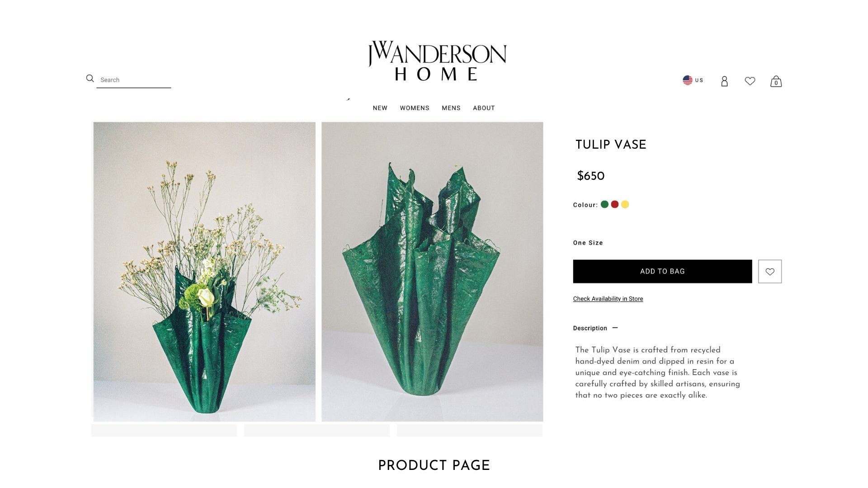Select the green colour option

pos(604,204)
